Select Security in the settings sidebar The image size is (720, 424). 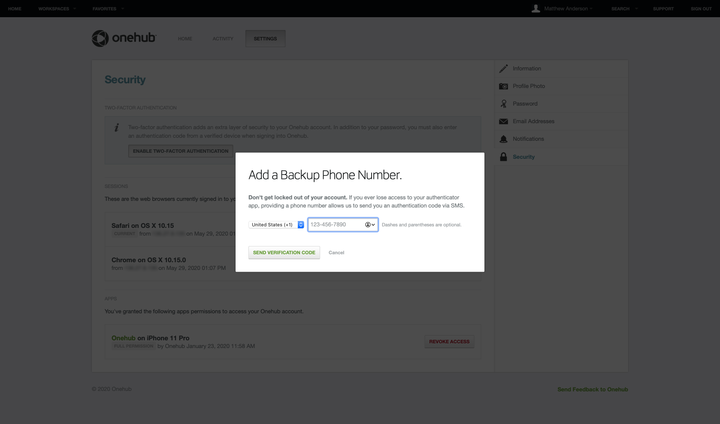click(523, 157)
